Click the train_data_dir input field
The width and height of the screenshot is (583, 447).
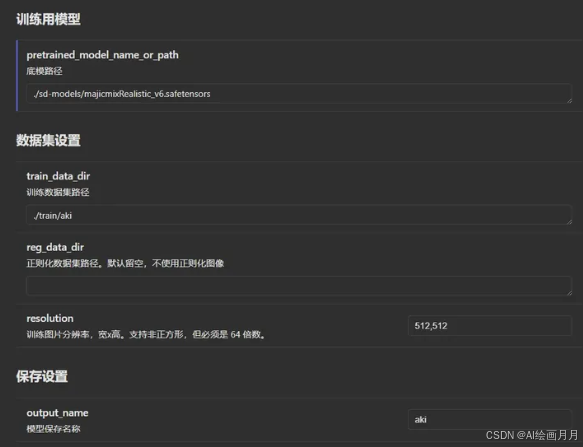[299, 215]
